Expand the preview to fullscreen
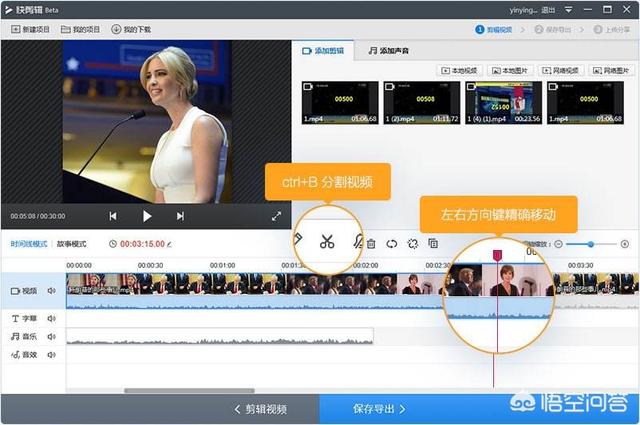Screen dimensions: 640x425 [276, 216]
